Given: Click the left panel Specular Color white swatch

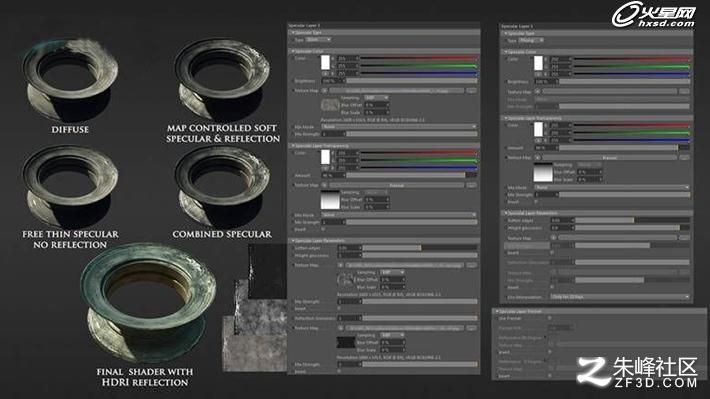Looking at the screenshot, I should tap(325, 62).
